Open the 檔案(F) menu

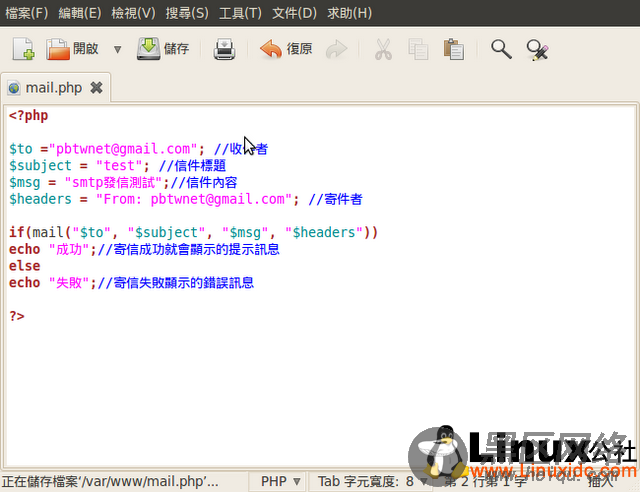coord(27,13)
